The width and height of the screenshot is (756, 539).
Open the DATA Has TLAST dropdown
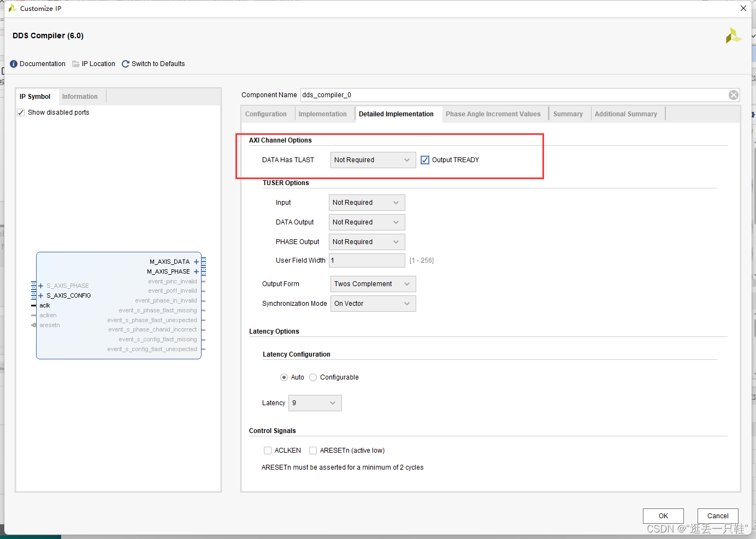pyautogui.click(x=373, y=160)
